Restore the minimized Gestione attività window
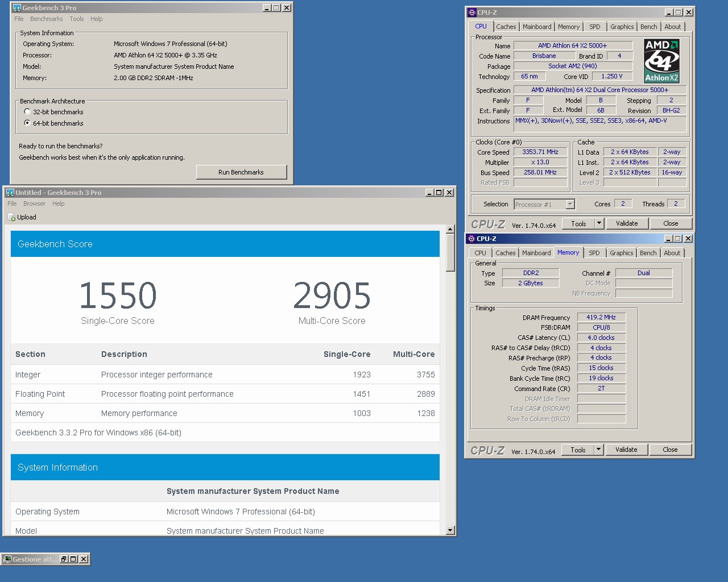Viewport: 728px width, 582px height. click(x=64, y=559)
